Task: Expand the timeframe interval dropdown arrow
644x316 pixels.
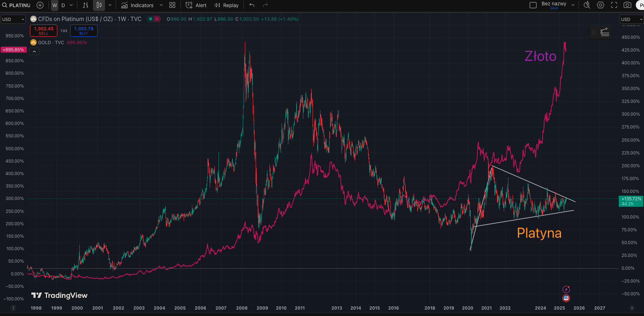Action: coord(71,5)
